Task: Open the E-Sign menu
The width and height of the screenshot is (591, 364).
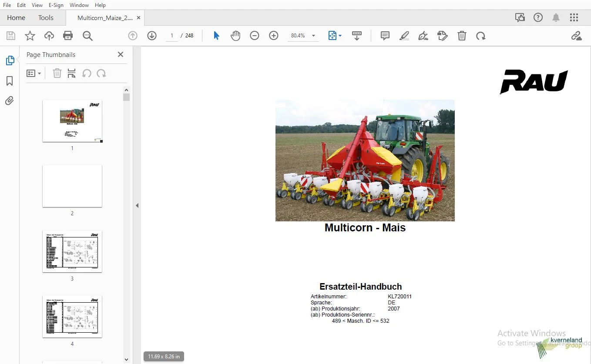Action: pyautogui.click(x=56, y=5)
